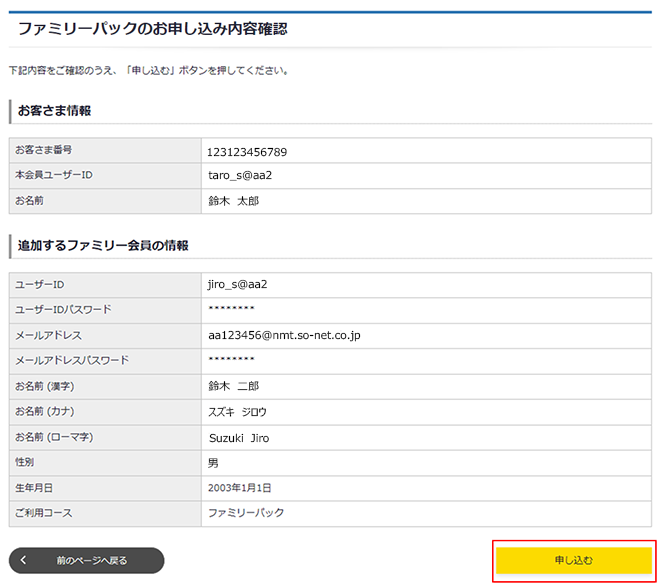Click the お客さま情報 section heading

[55, 110]
